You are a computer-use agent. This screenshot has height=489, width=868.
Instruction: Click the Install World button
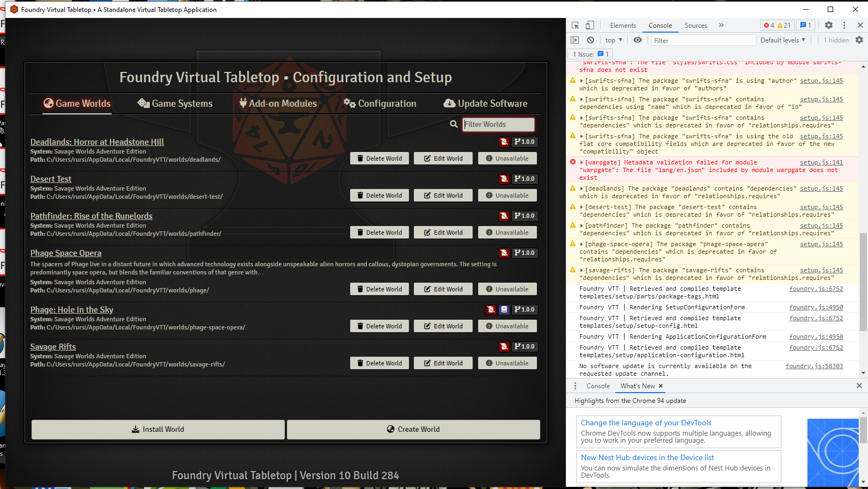point(158,429)
